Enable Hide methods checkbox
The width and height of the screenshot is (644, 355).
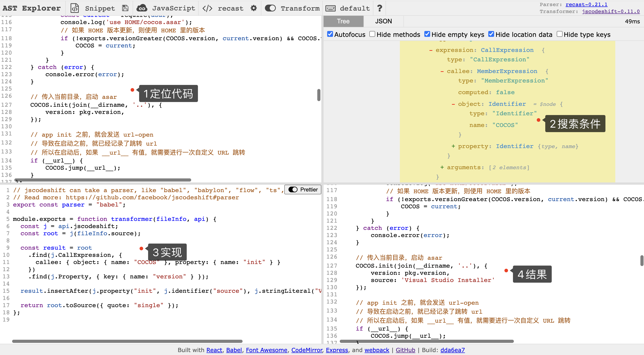click(x=372, y=34)
